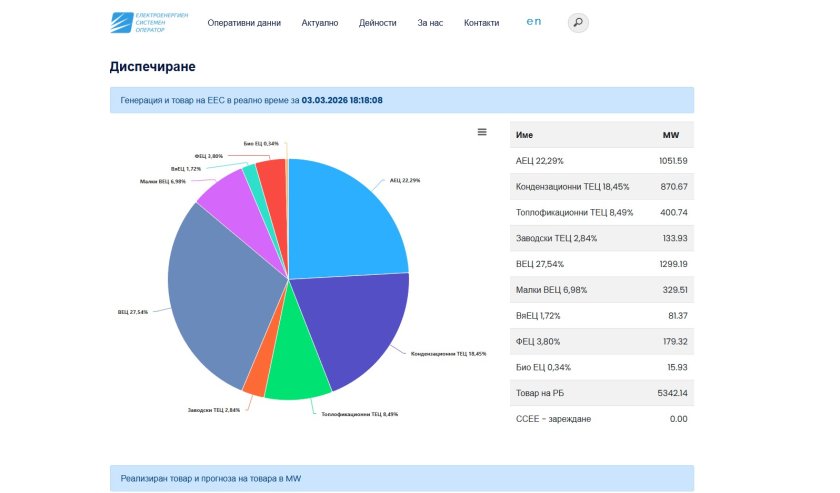The image size is (840, 493).
Task: Switch language to en
Action: pos(533,22)
